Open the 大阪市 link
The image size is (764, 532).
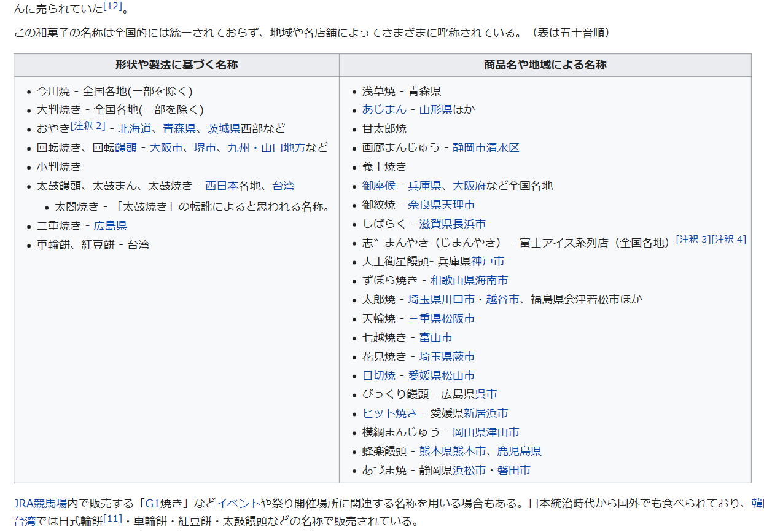click(166, 148)
